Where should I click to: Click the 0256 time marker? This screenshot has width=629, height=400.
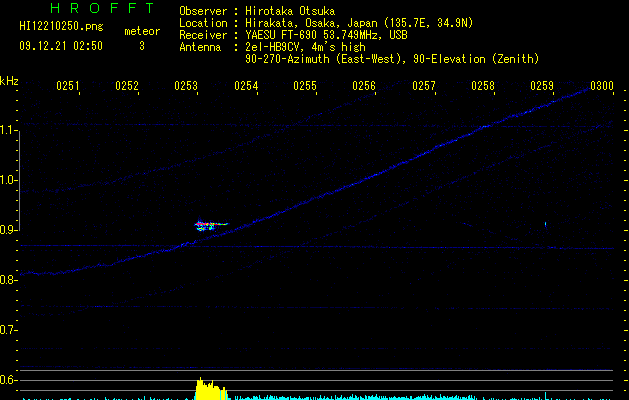[x=364, y=85]
